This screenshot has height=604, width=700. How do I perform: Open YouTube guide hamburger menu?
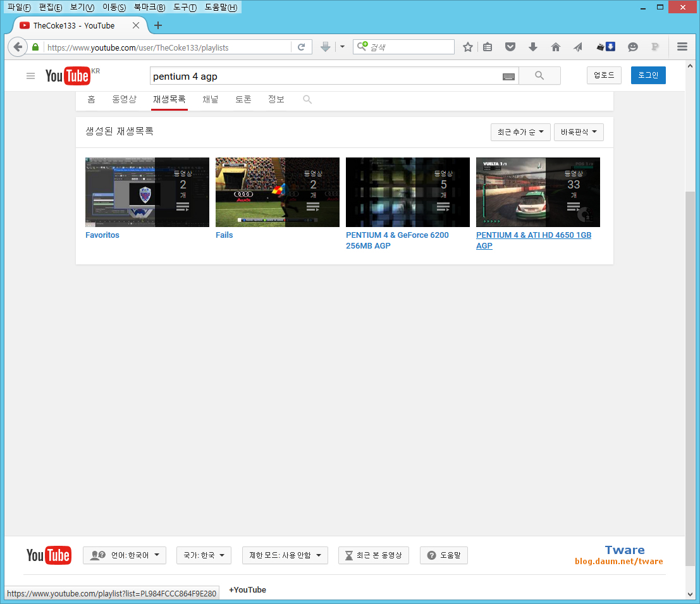click(30, 76)
